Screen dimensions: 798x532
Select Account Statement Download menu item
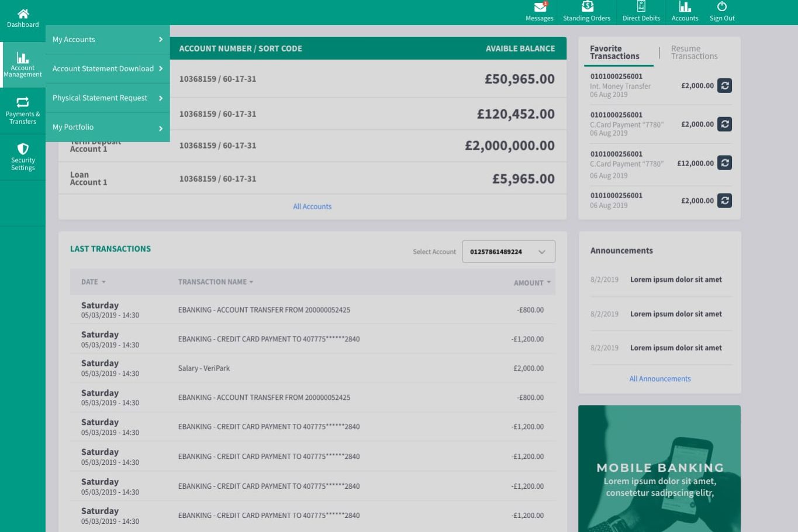coord(108,69)
